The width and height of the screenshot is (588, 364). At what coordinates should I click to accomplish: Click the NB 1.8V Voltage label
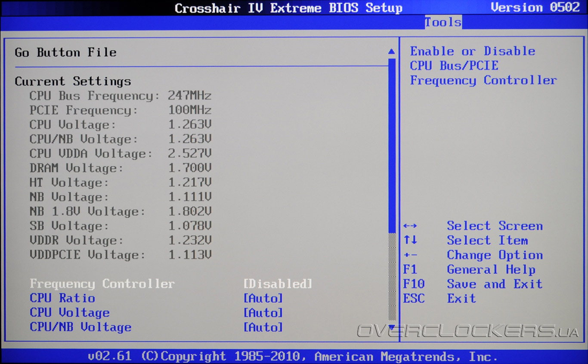(88, 212)
